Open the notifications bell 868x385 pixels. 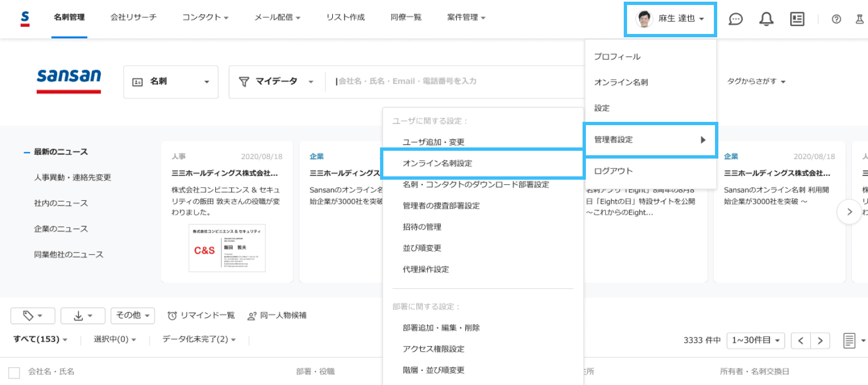pos(766,19)
